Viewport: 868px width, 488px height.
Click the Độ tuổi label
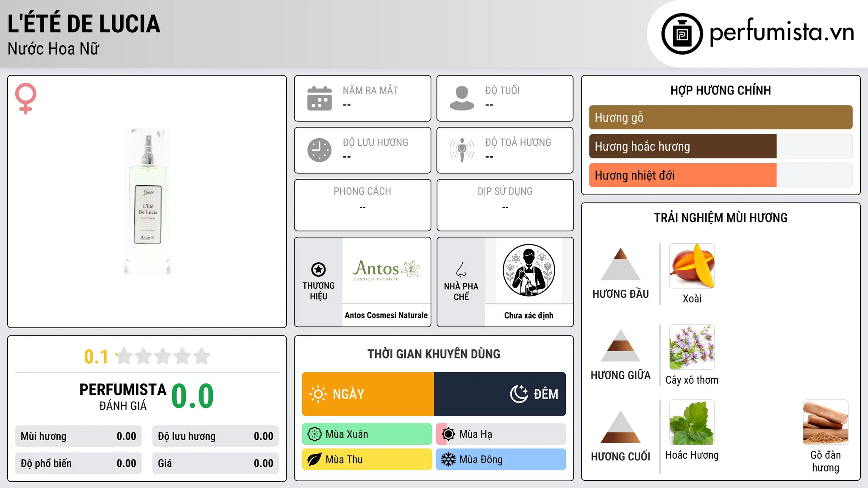click(x=502, y=90)
